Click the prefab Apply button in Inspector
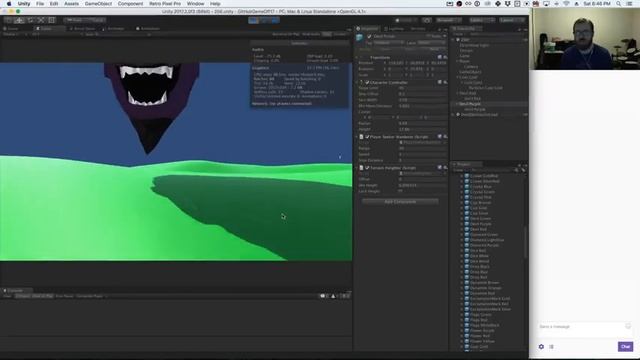Image resolution: width=640 pixels, height=360 pixels. click(435, 49)
